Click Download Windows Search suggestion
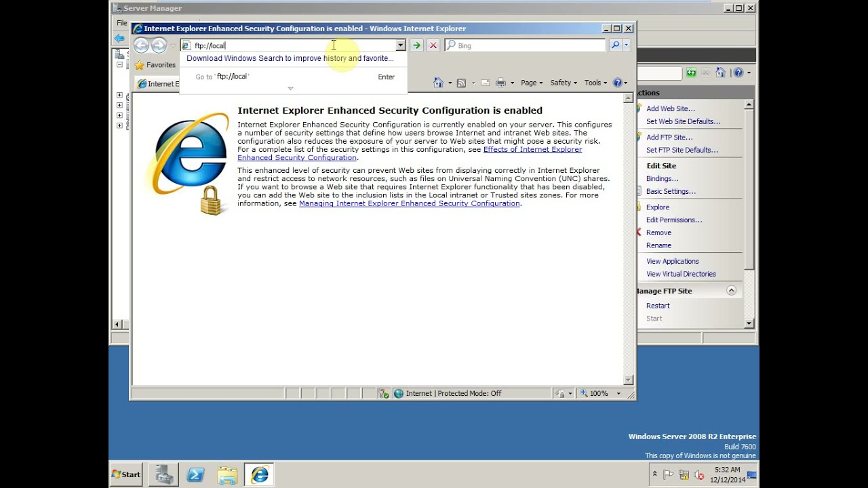The image size is (868, 488). tap(290, 58)
